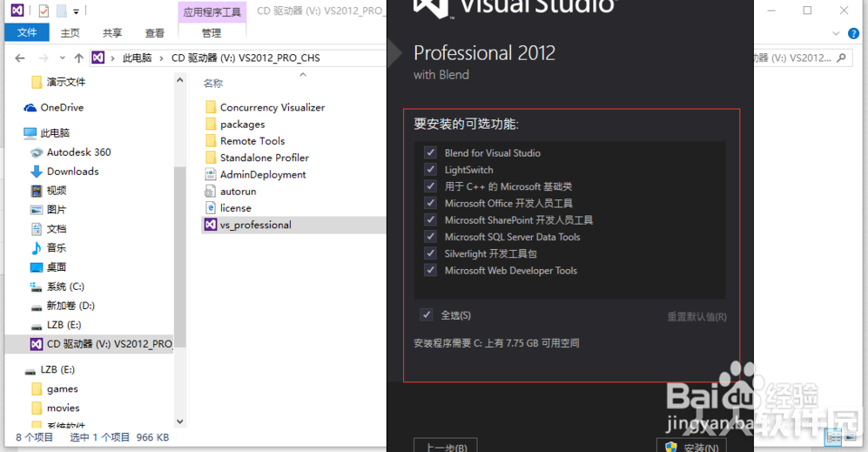This screenshot has width=868, height=452.
Task: Click the 上一步(B) back button
Action: (x=445, y=445)
